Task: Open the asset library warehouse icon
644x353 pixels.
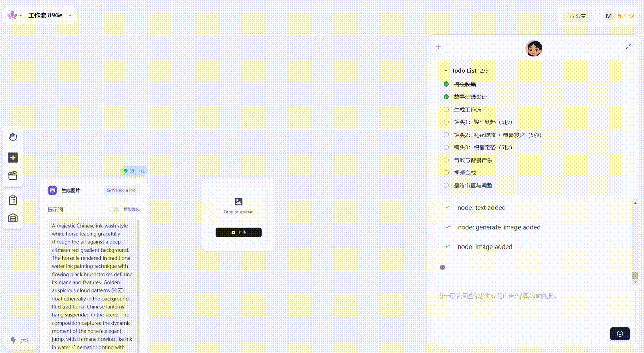Action: pos(13,218)
